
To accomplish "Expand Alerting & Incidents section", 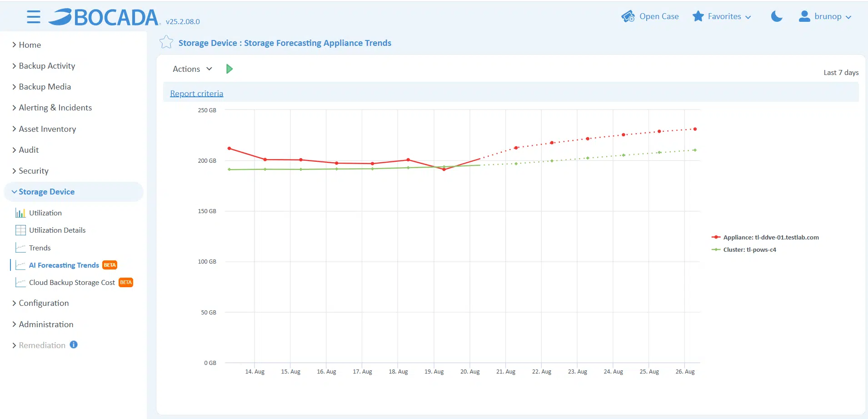I will 52,108.
